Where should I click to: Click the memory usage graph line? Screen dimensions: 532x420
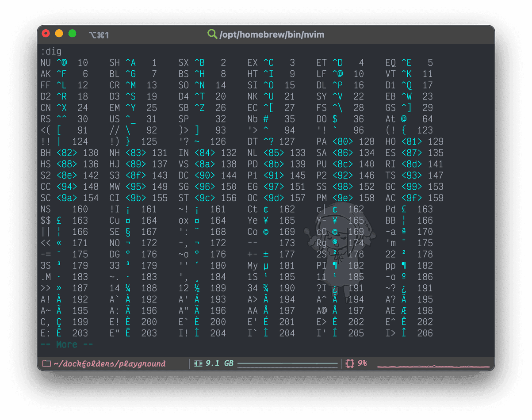287,364
